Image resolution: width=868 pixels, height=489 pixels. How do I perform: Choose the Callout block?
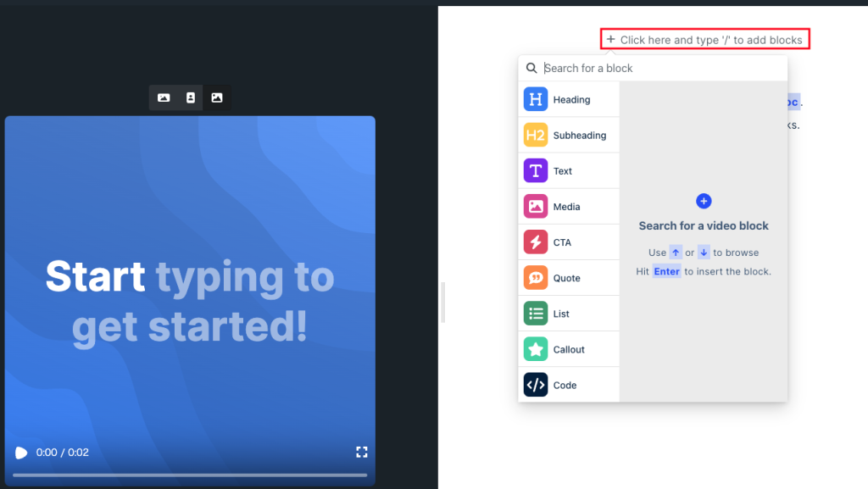pyautogui.click(x=536, y=349)
